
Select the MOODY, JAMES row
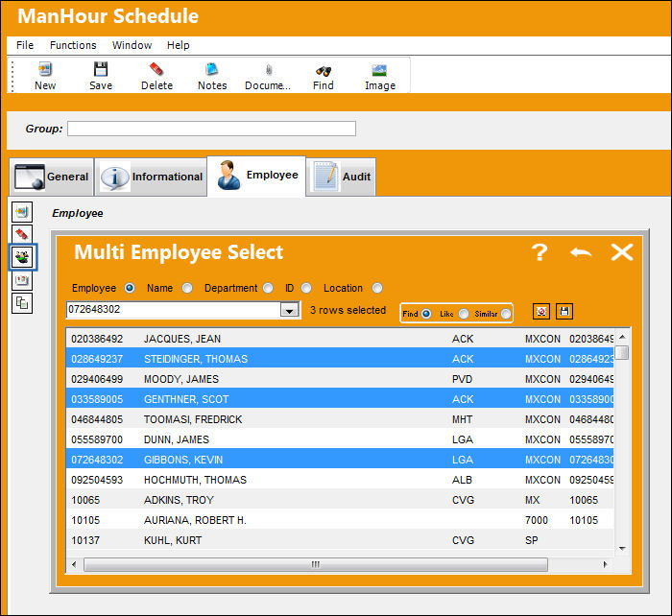coord(340,379)
